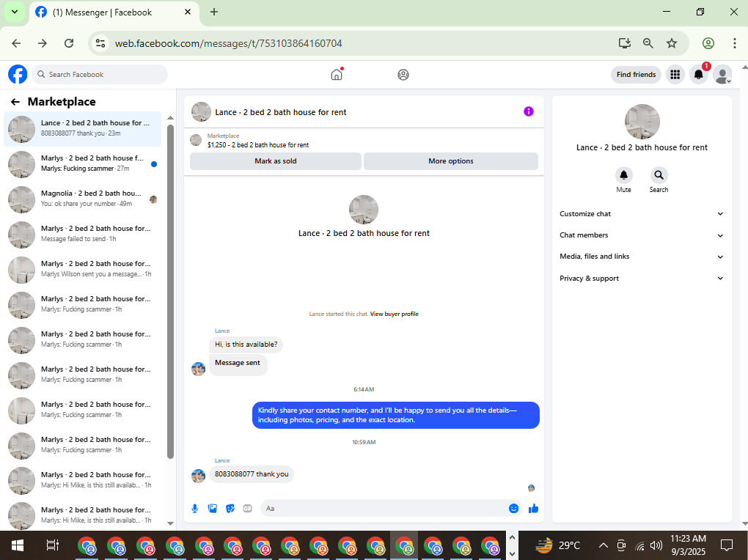Open the Facebook menu grid icon
The width and height of the screenshot is (748, 560).
(x=675, y=75)
